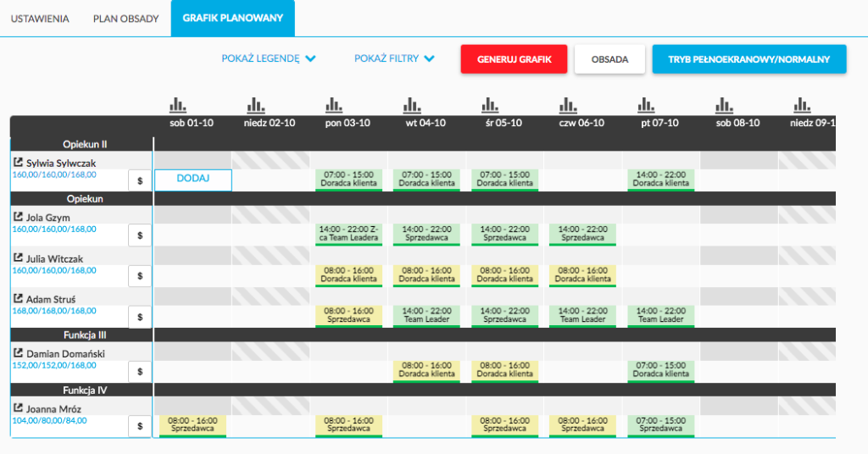The height and width of the screenshot is (454, 868).
Task: Click the dollar button for Julia Witczak
Action: 140,275
